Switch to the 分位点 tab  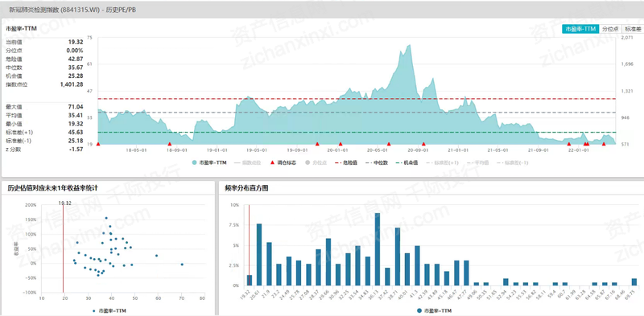tap(610, 29)
